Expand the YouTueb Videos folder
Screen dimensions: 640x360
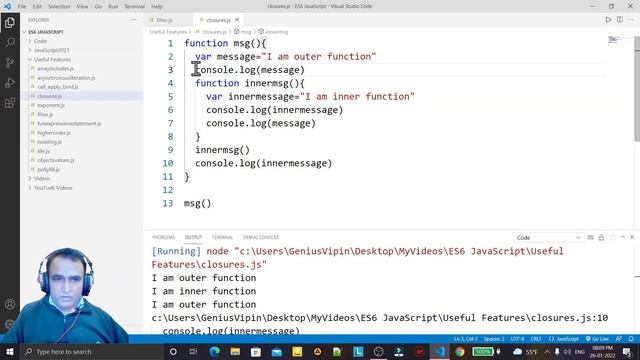click(53, 188)
